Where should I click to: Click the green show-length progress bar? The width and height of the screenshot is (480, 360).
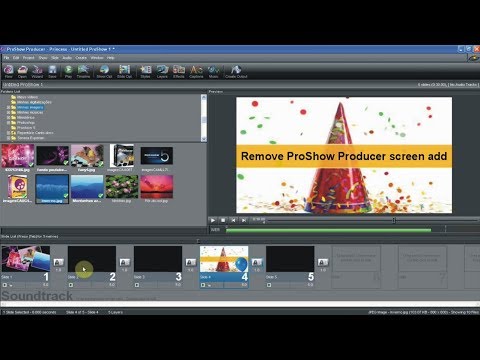click(328, 230)
